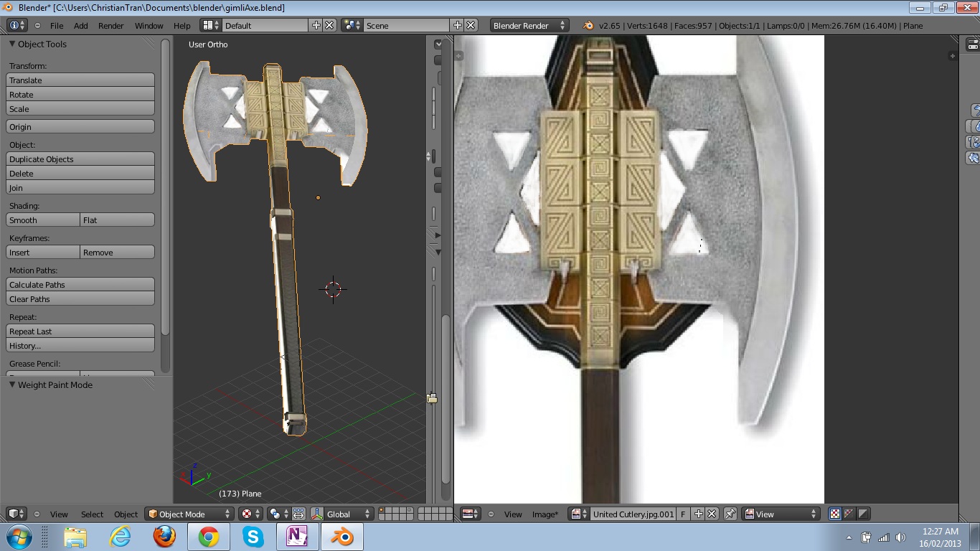Open the Image* menu

click(545, 514)
